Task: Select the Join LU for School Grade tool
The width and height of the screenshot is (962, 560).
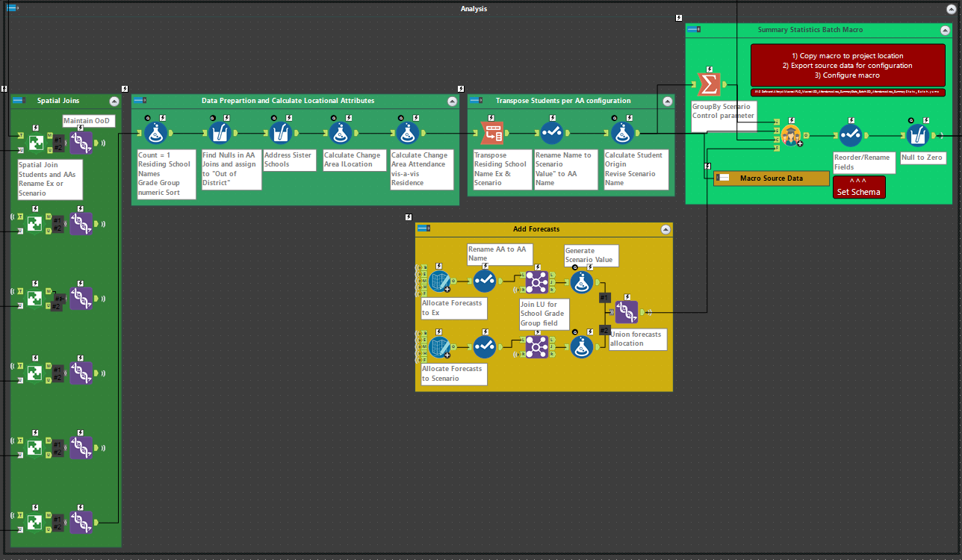Action: pyautogui.click(x=536, y=282)
